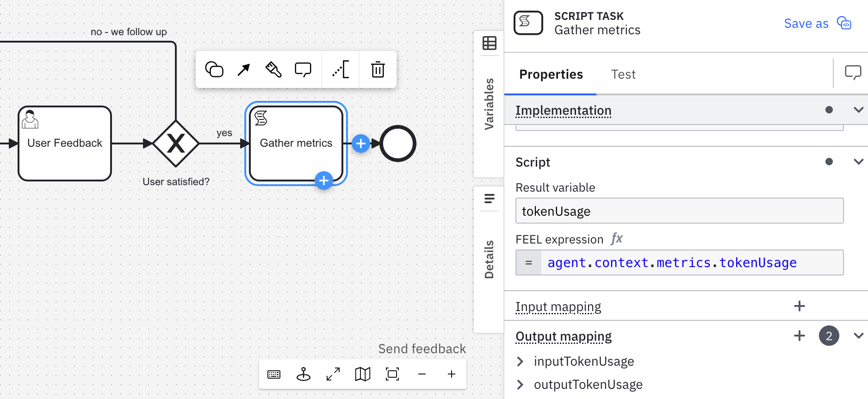Screen dimensions: 868x399
Task: Open the keyboard shortcuts icon
Action: click(274, 374)
